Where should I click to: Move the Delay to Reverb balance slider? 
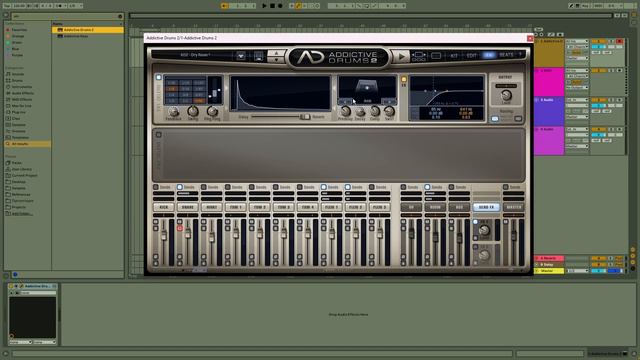click(x=305, y=117)
